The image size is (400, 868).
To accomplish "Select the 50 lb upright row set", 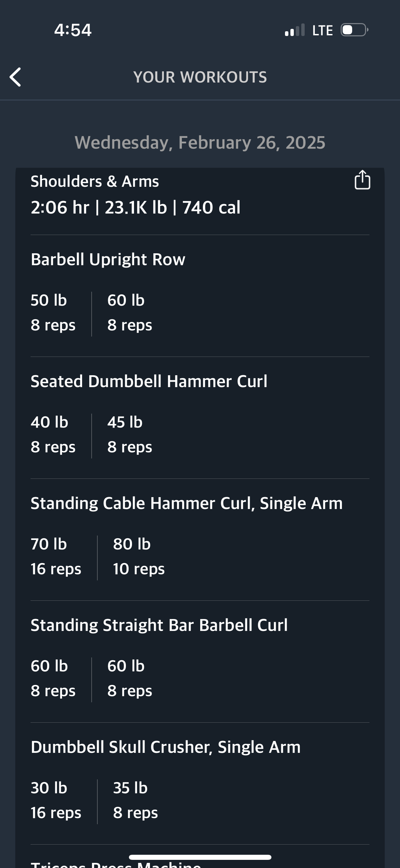I will click(53, 313).
